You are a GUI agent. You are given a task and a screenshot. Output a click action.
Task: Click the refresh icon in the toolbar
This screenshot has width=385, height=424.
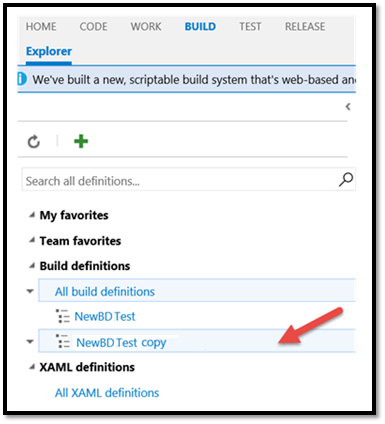[x=34, y=141]
